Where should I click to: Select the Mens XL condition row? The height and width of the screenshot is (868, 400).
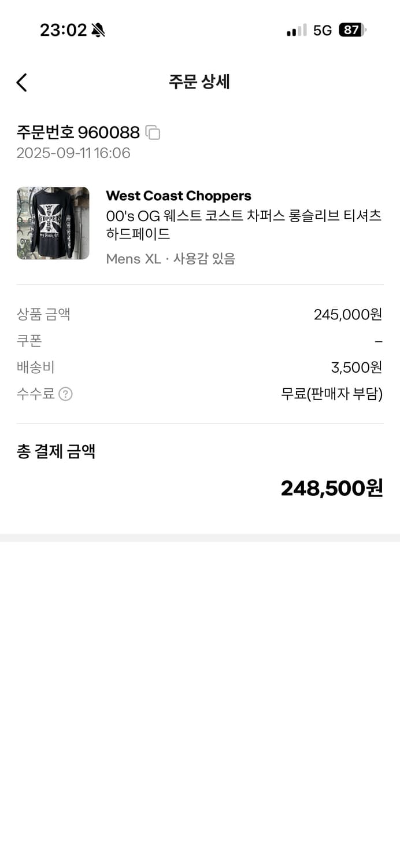click(x=171, y=259)
